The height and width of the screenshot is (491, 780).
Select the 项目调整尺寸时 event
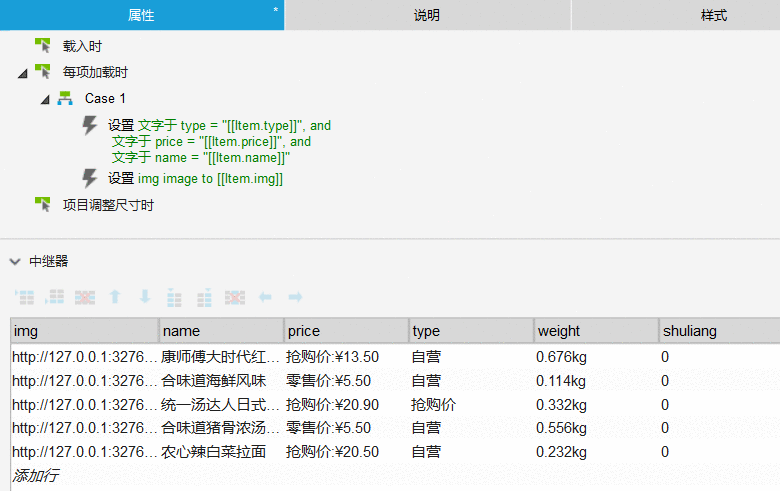pyautogui.click(x=108, y=205)
